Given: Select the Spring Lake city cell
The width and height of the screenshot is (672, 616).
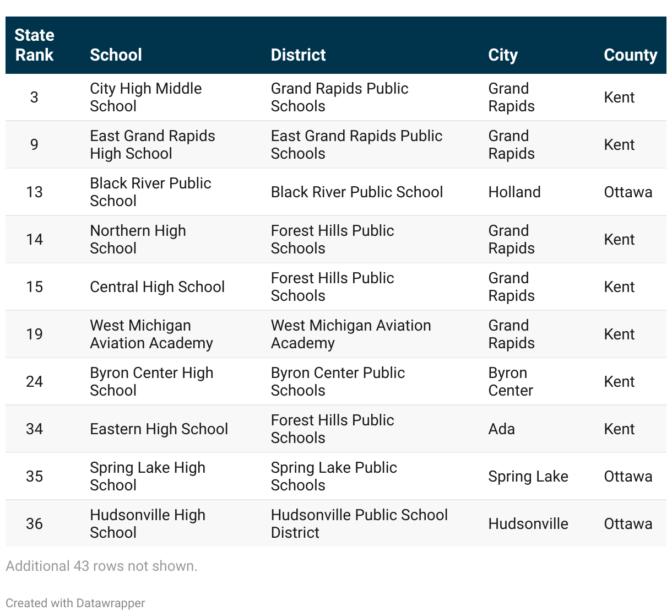Looking at the screenshot, I should tap(528, 476).
